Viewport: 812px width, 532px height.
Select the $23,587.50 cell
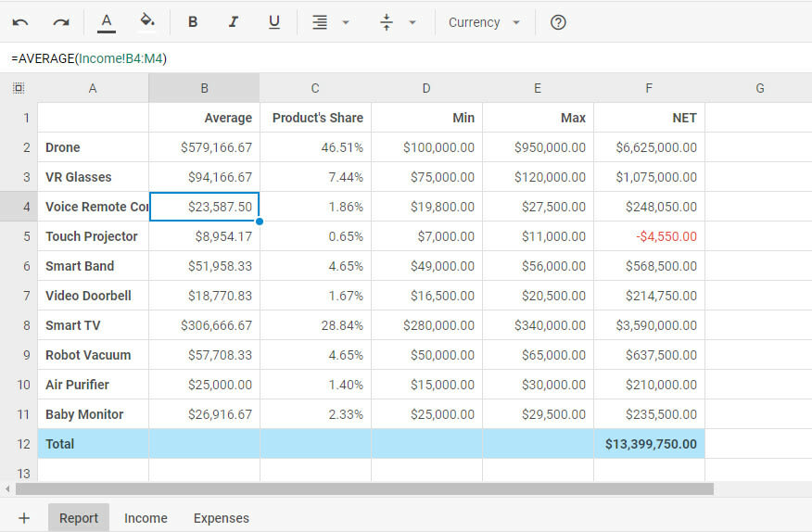tap(205, 207)
